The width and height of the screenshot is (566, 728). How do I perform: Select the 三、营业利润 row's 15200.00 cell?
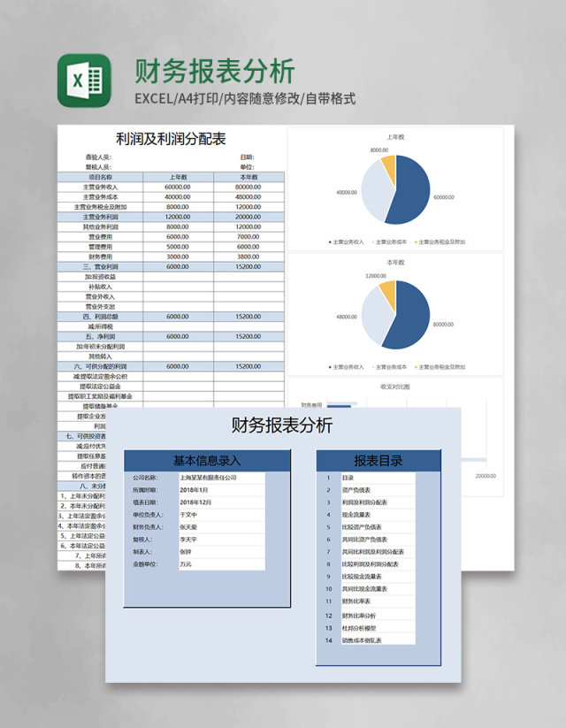[x=249, y=267]
